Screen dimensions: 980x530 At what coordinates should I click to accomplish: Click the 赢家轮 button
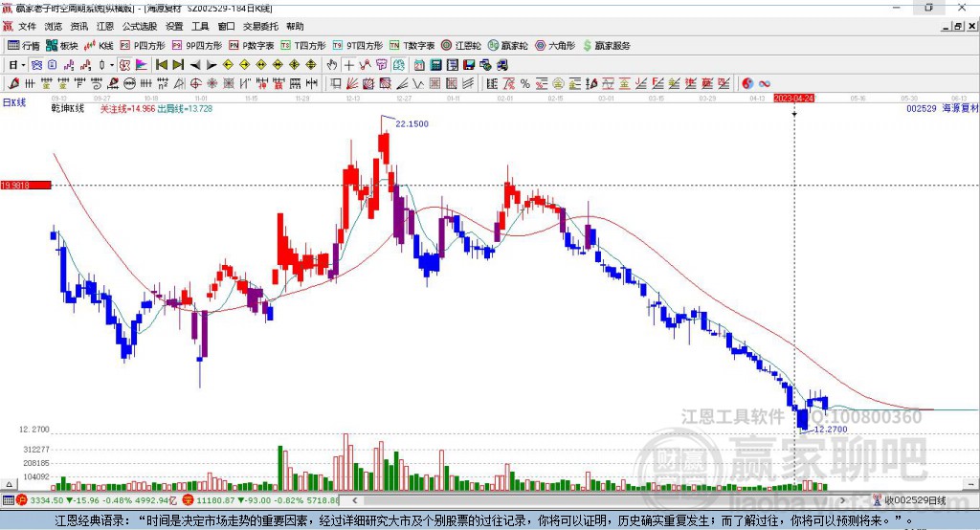pos(508,46)
